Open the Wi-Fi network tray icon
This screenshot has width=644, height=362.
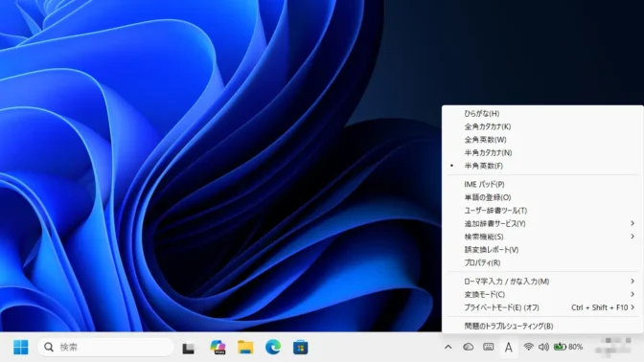point(529,348)
